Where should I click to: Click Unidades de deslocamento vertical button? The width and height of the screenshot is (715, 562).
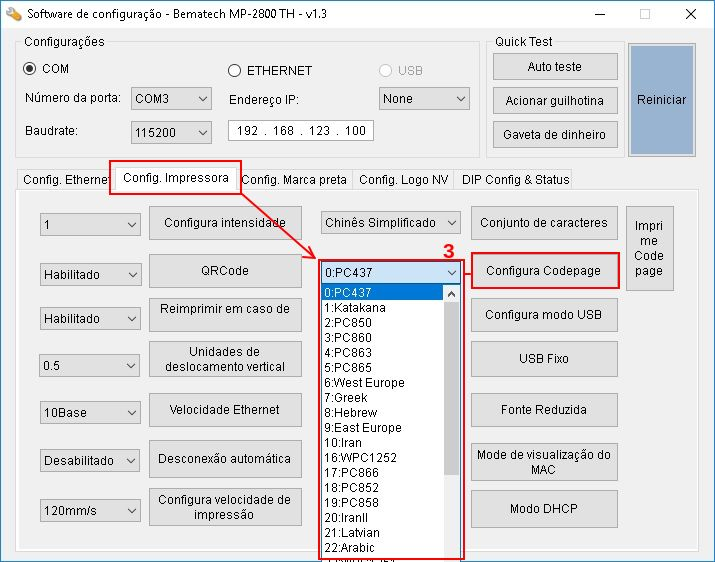[225, 359]
